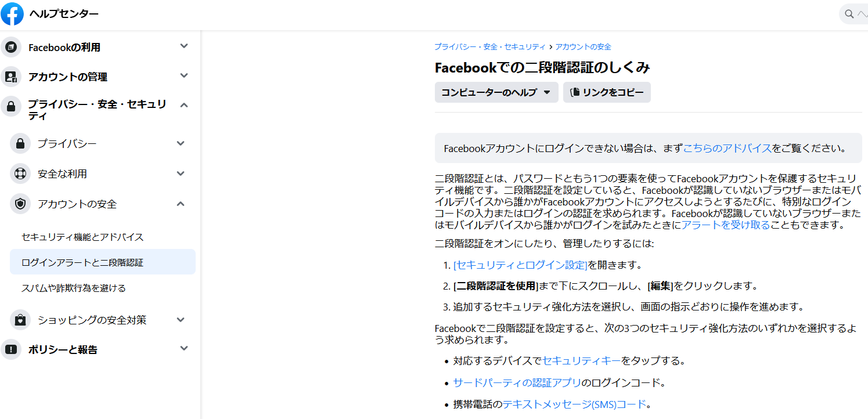This screenshot has height=419, width=868.
Task: Click the アカウントの管理 person icon
Action: click(11, 77)
